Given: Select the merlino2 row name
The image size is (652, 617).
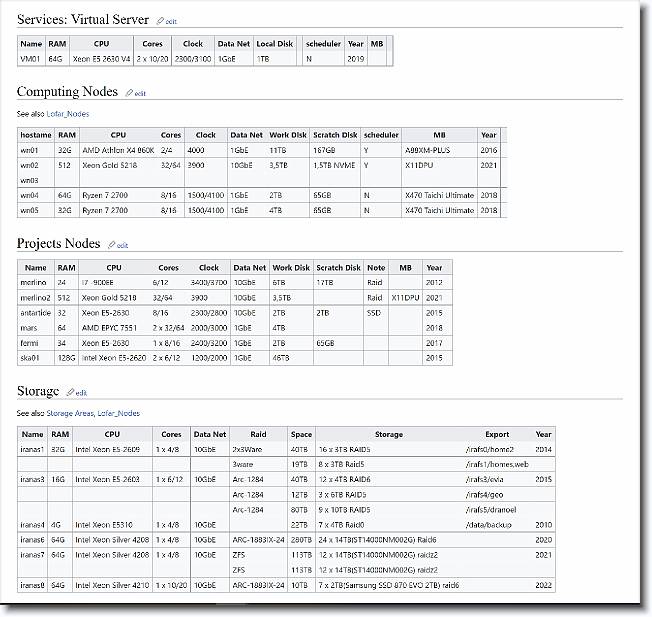Looking at the screenshot, I should [35, 298].
